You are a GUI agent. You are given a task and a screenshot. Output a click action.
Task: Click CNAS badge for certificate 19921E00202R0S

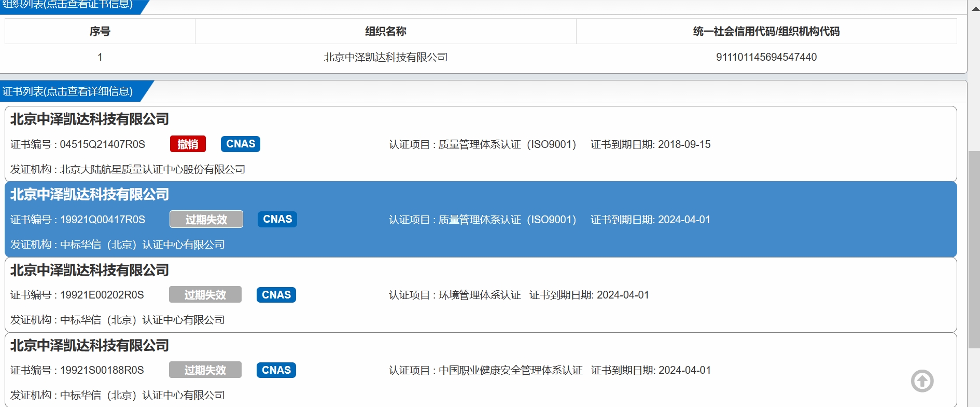276,294
